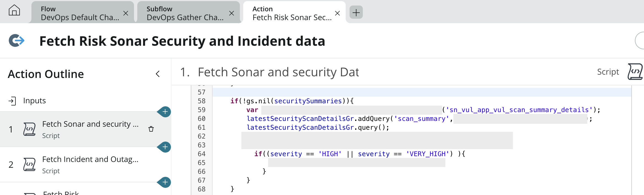The height and width of the screenshot is (195, 644).
Task: Click the rounded control at far right of header
Action: (639, 40)
